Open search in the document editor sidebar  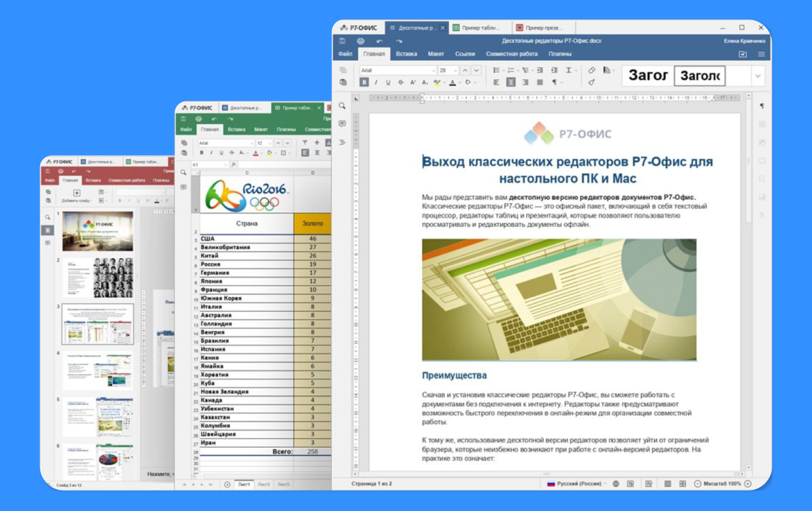[342, 106]
